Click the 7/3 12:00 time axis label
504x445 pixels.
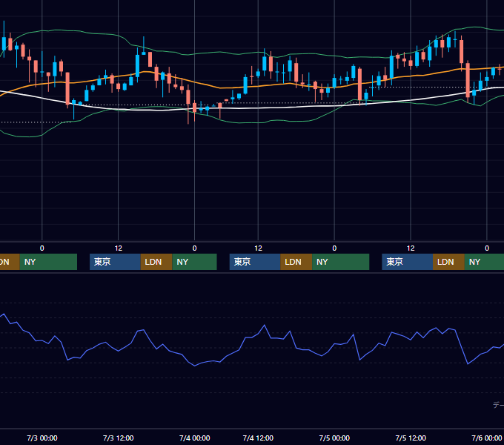point(119,438)
